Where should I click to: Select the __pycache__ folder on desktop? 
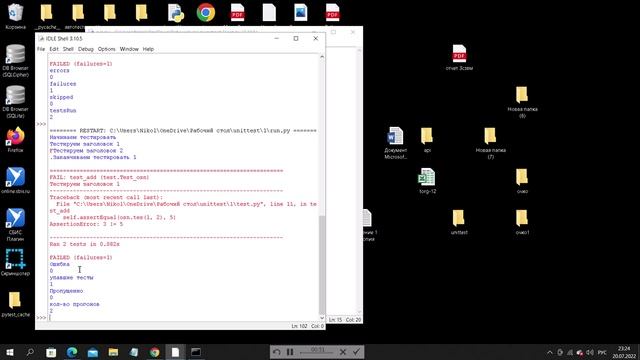coord(47,16)
